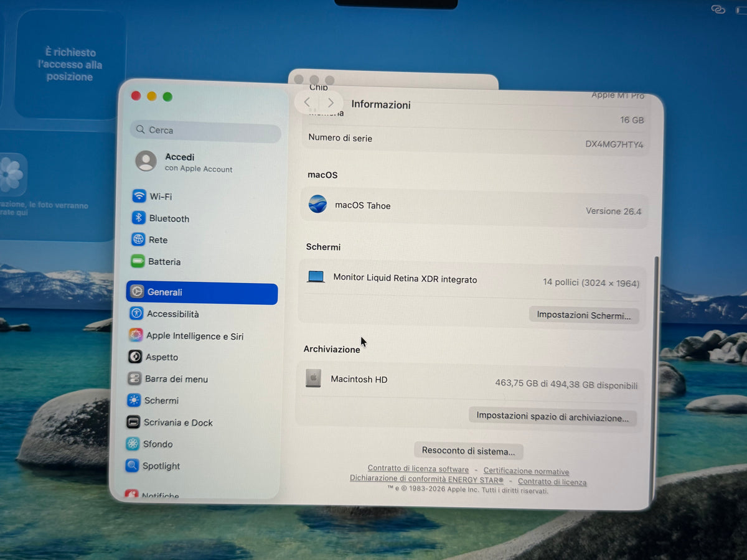Select the Schermi sun icon in sidebar
The width and height of the screenshot is (747, 560).
(134, 400)
